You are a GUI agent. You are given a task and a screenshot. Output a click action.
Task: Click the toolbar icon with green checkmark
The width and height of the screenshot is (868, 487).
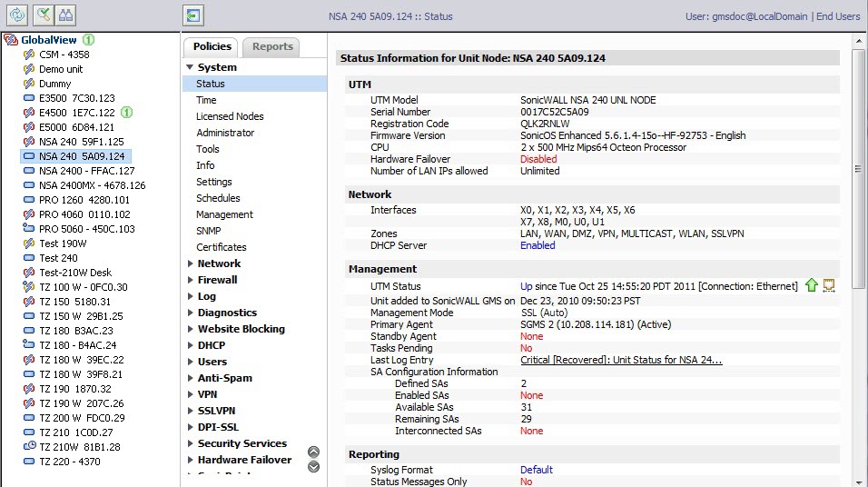[x=44, y=15]
